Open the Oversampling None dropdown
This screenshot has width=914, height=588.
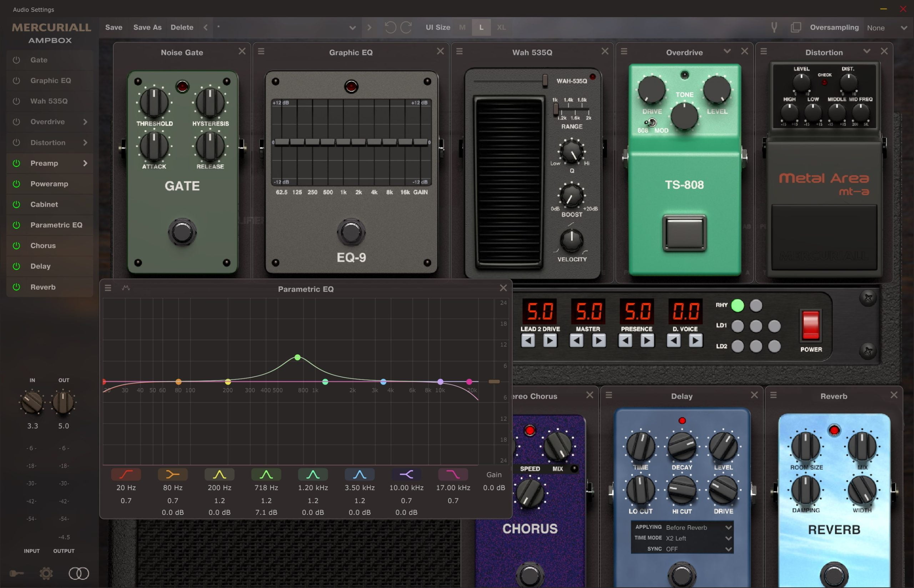coord(887,28)
